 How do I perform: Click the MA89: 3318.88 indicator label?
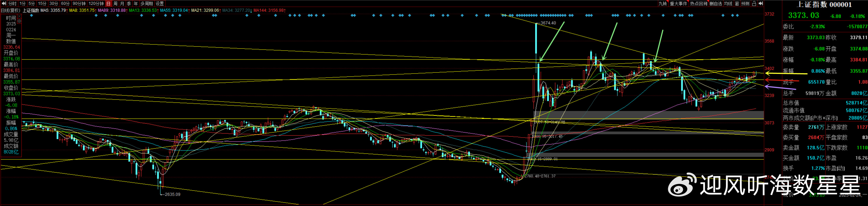[x=113, y=10]
